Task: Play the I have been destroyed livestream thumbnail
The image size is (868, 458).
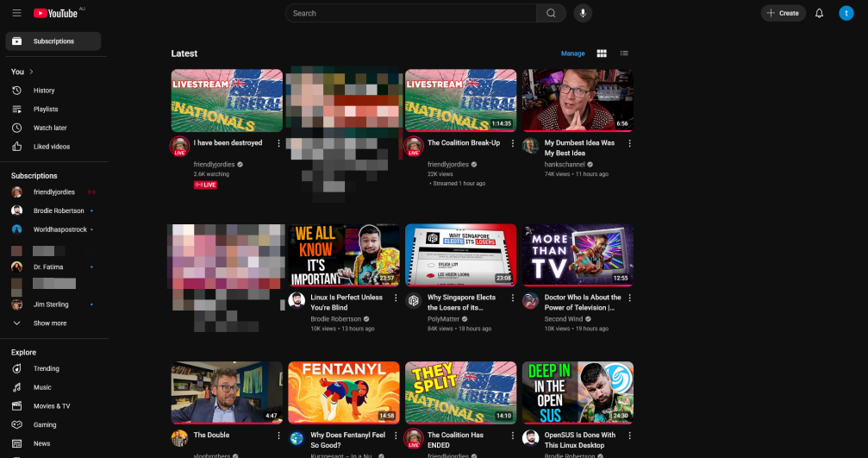Action: (227, 100)
